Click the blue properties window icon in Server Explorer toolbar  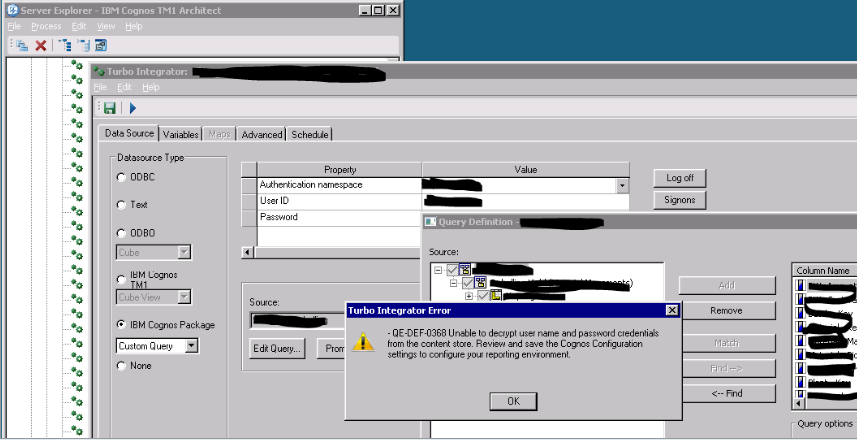[x=101, y=45]
